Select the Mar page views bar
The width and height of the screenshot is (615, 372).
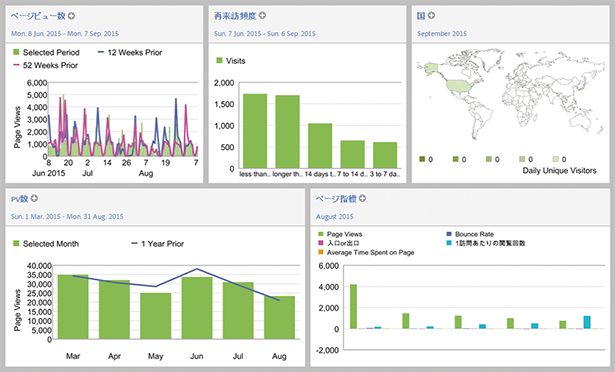coord(73,307)
